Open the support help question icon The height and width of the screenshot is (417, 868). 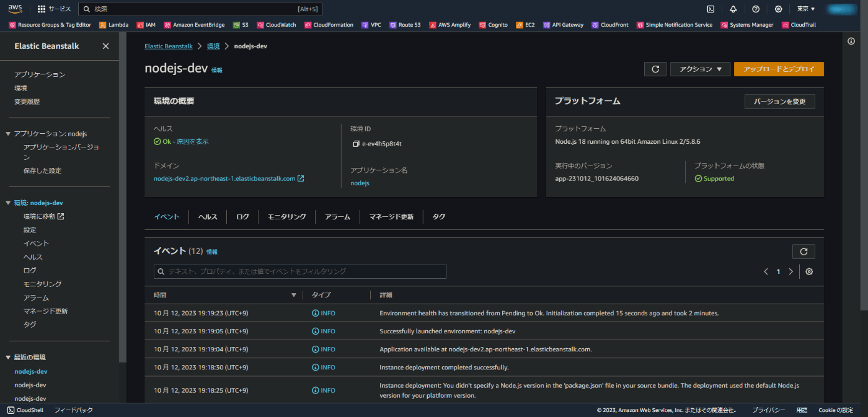tap(756, 9)
